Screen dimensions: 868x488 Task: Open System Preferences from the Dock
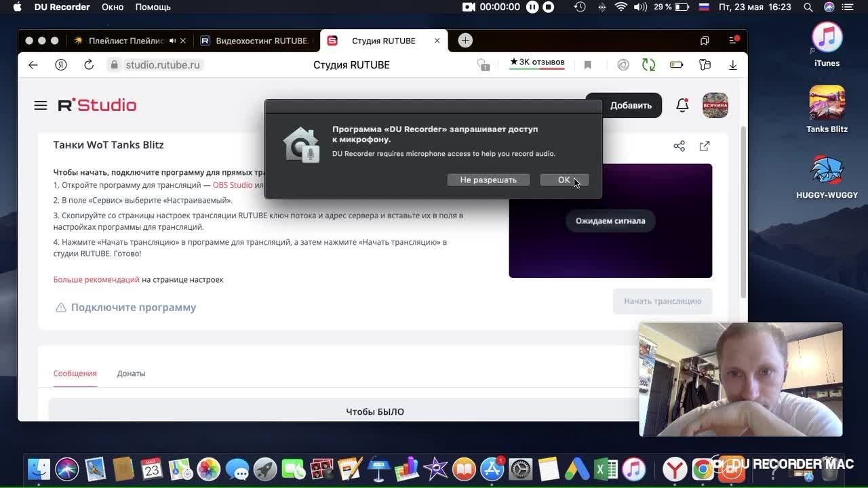coord(521,469)
